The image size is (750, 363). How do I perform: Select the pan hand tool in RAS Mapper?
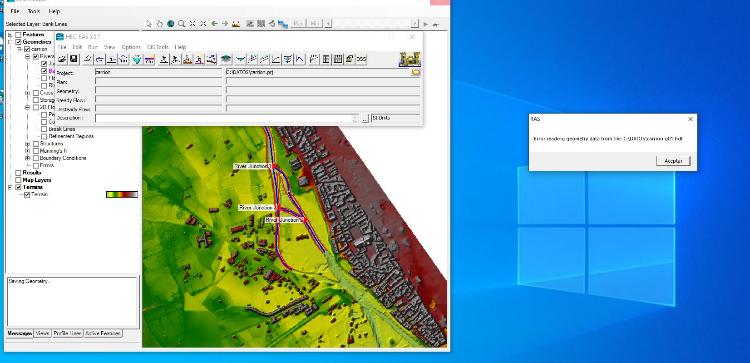point(160,23)
